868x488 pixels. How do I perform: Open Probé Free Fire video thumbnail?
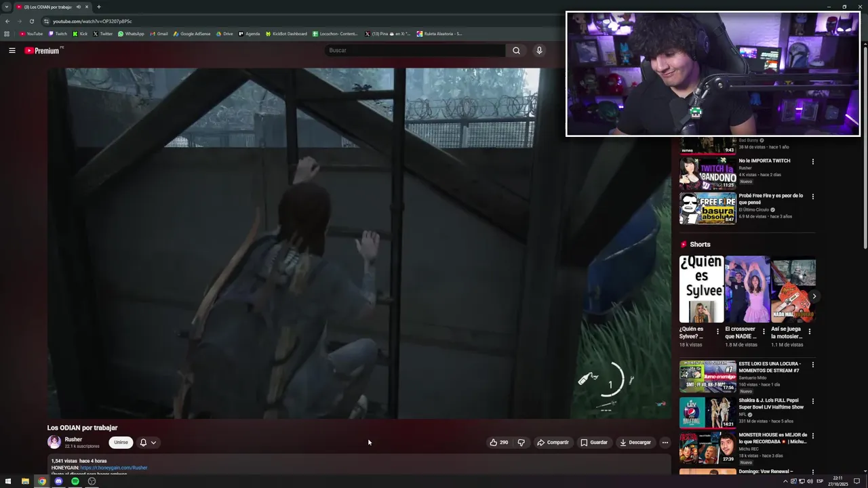pyautogui.click(x=707, y=208)
